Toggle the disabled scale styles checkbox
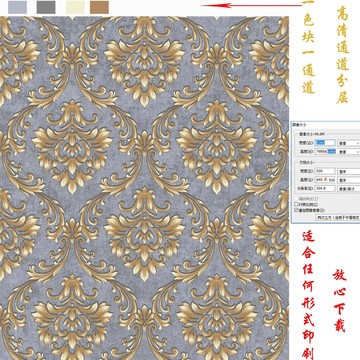This screenshot has width=360, height=360. (296, 199)
